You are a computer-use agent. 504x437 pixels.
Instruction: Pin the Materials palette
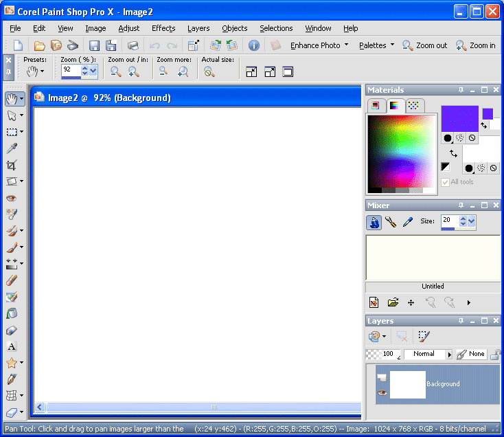tap(461, 90)
